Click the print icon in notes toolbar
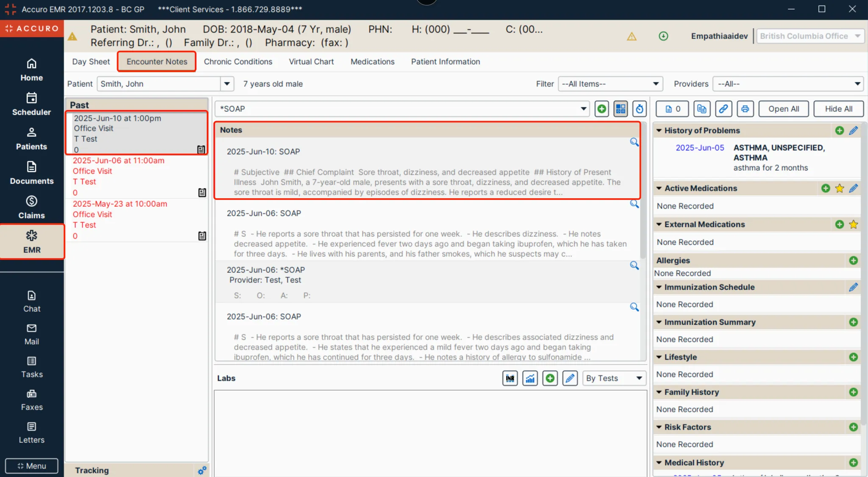The image size is (868, 477). pyautogui.click(x=745, y=109)
